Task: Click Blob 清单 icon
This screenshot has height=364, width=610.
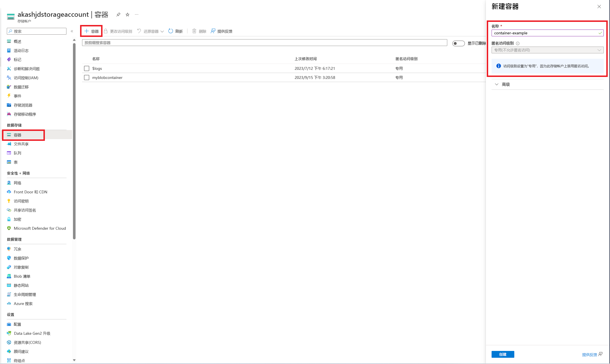Action: 9,276
